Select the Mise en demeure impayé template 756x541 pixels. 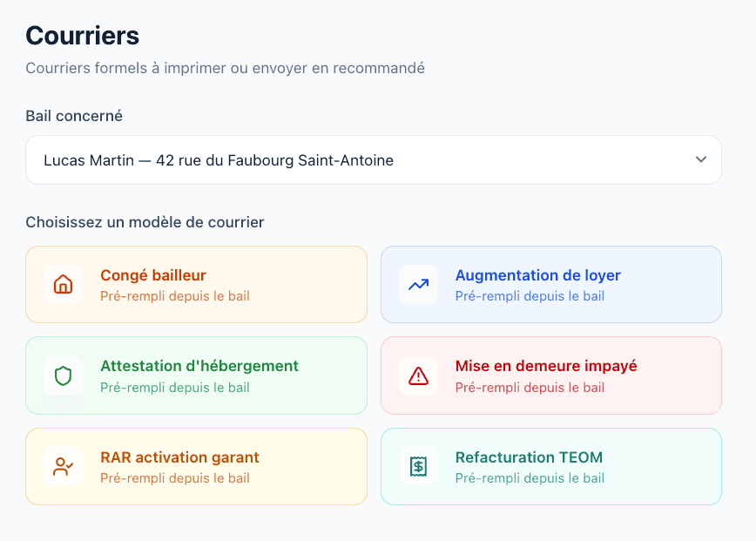pyautogui.click(x=551, y=375)
